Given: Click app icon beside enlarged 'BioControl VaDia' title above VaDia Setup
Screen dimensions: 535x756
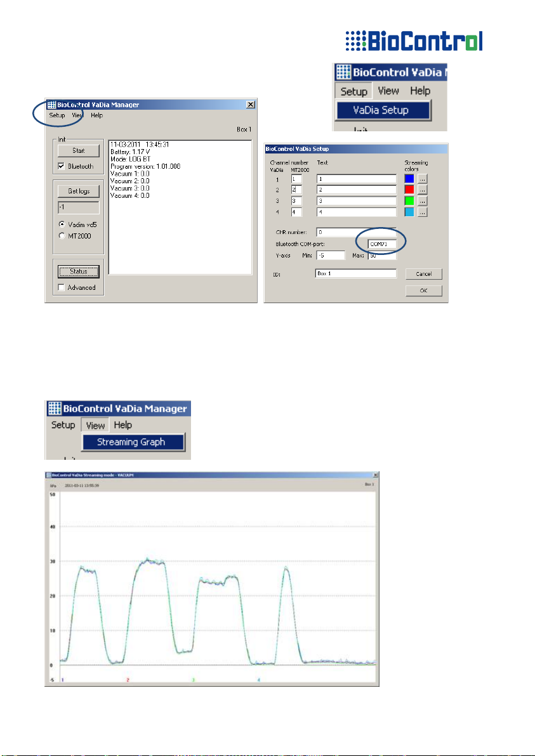Looking at the screenshot, I should (343, 72).
